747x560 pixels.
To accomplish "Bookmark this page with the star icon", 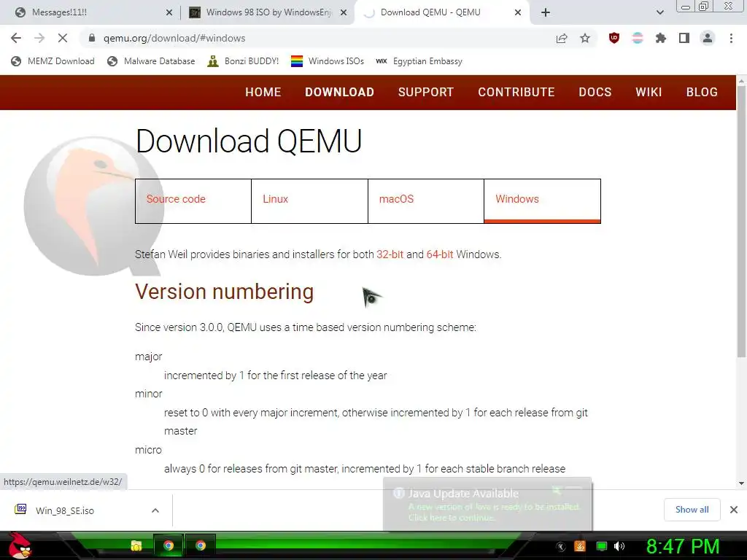I will coord(585,38).
